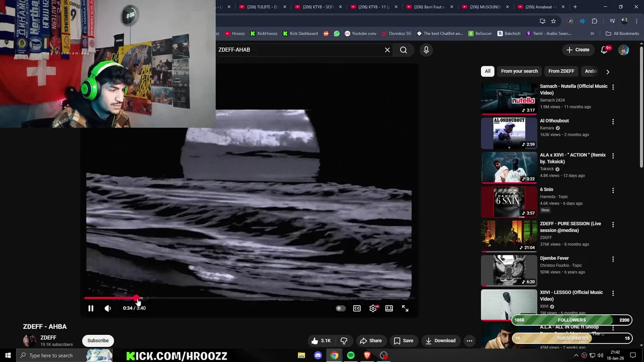Viewport: 644px width, 362px height.
Task: Open Discord from the taskbar
Action: coord(318,355)
